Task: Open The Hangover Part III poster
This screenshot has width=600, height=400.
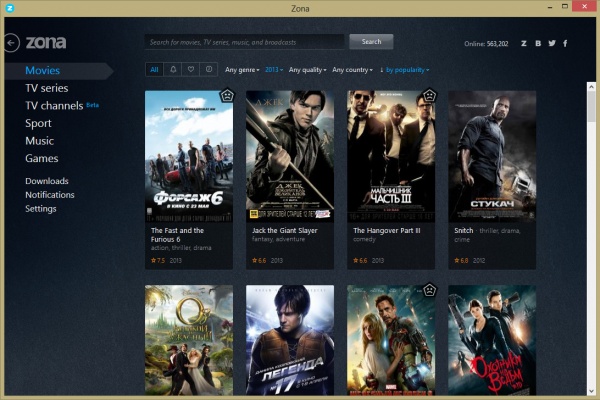Action: [391, 156]
